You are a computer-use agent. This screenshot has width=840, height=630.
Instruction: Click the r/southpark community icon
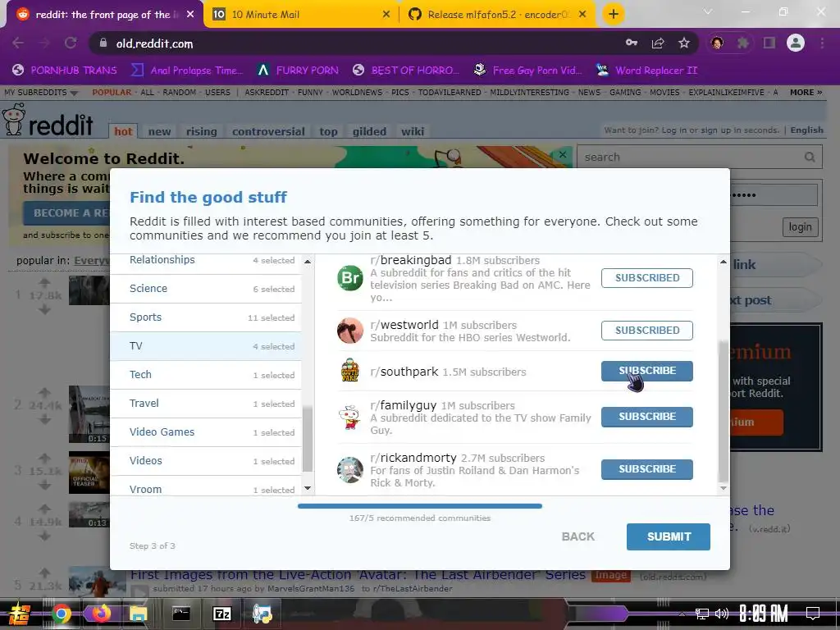click(x=349, y=370)
